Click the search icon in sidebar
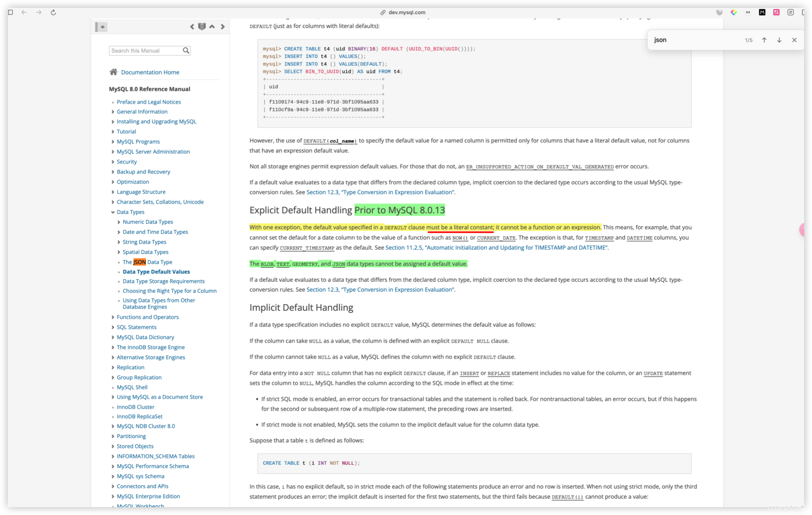812x515 pixels. (187, 50)
